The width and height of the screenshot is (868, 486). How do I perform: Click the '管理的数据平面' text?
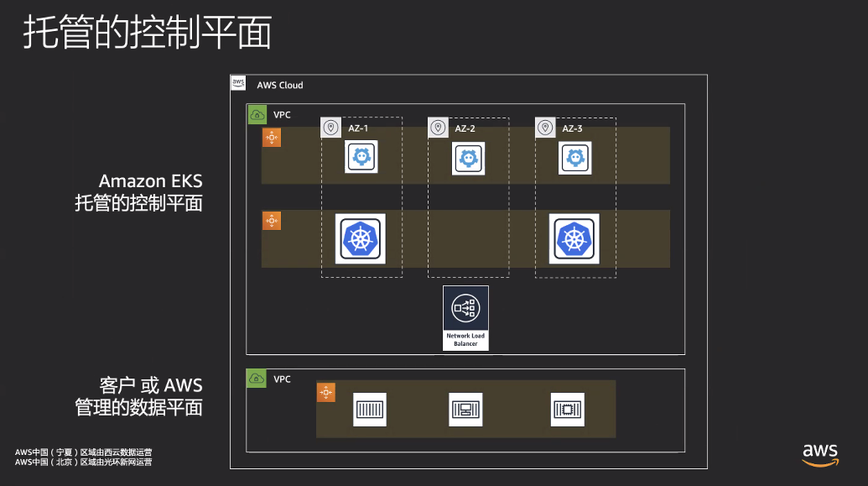click(138, 407)
